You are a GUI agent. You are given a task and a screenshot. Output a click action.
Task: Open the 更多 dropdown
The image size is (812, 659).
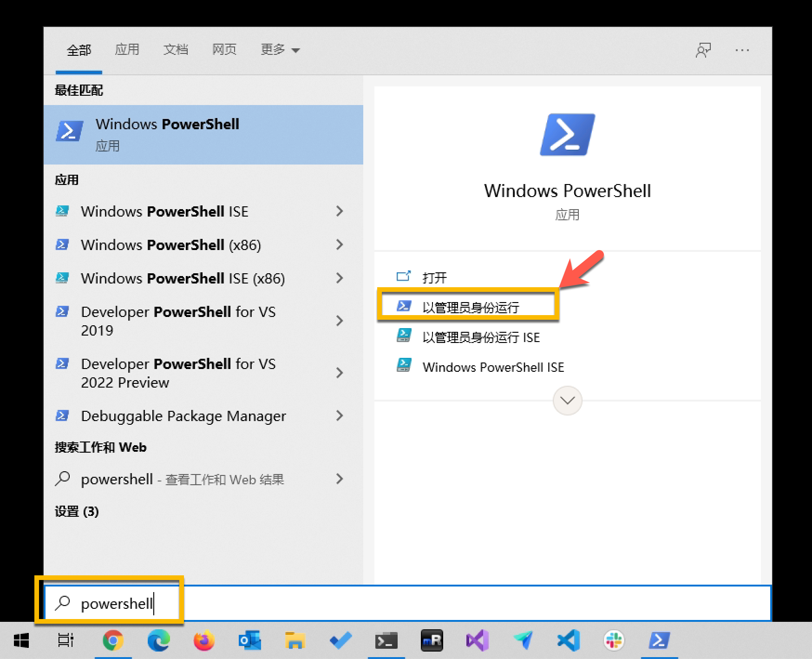(x=280, y=49)
